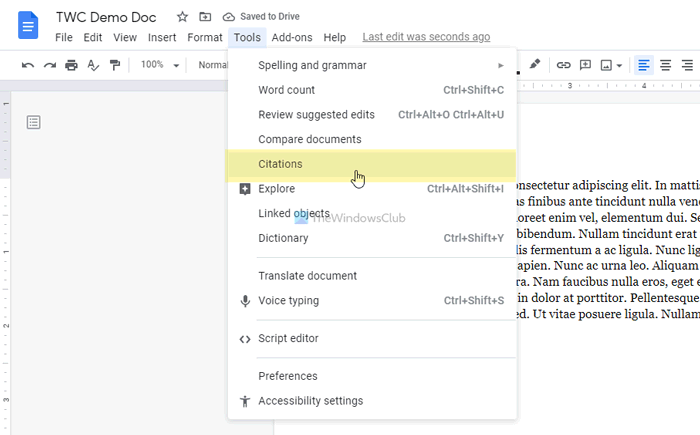The image size is (700, 435).
Task: Toggle center text alignment
Action: pyautogui.click(x=666, y=65)
